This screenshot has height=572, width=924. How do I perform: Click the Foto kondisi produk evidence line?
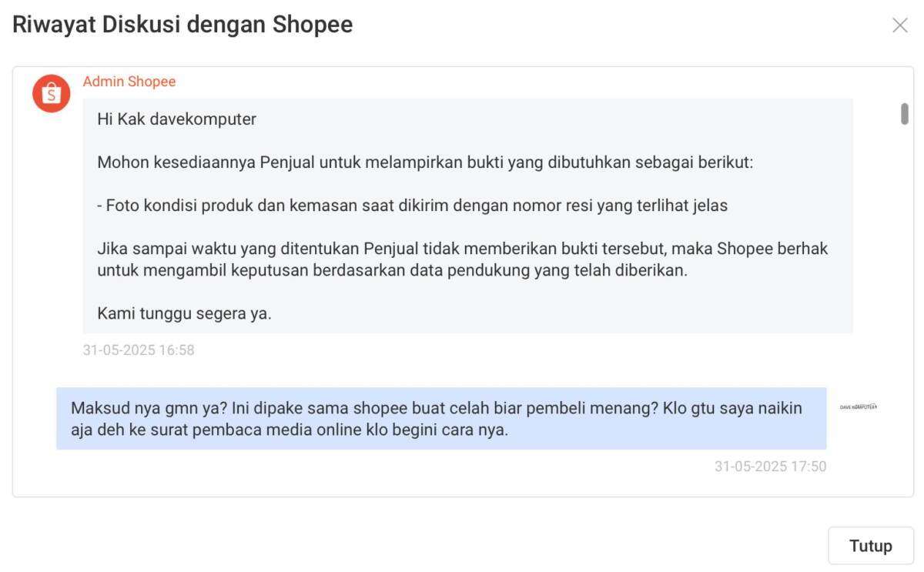(413, 206)
